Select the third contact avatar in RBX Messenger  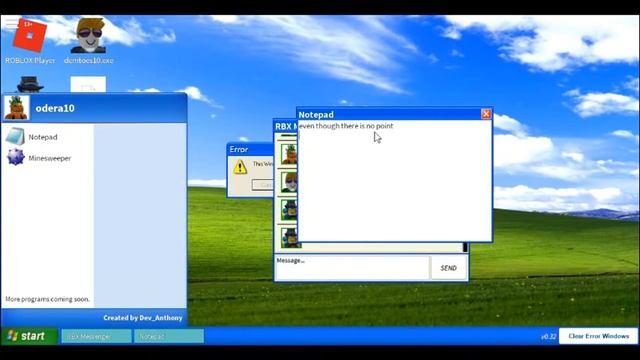click(x=289, y=210)
